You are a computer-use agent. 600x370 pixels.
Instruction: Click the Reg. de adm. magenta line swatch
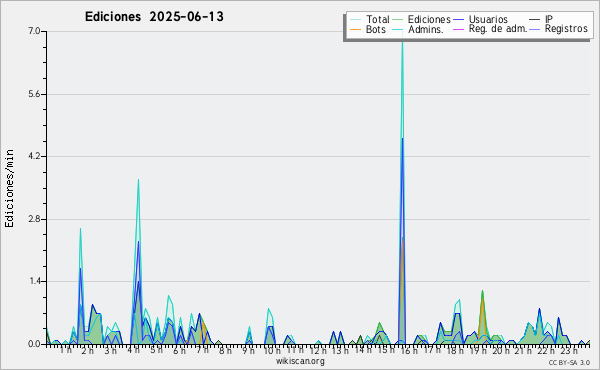click(458, 29)
